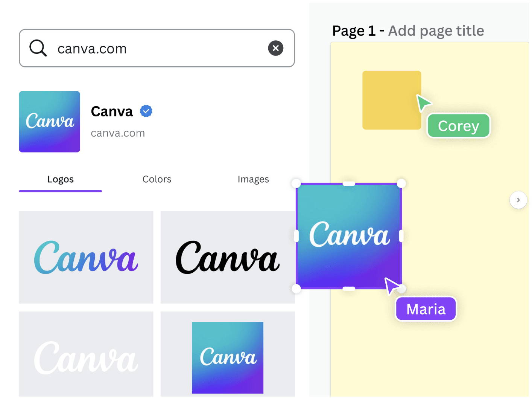
Task: Select the gradient Canva wordmark logo
Action: (86, 257)
